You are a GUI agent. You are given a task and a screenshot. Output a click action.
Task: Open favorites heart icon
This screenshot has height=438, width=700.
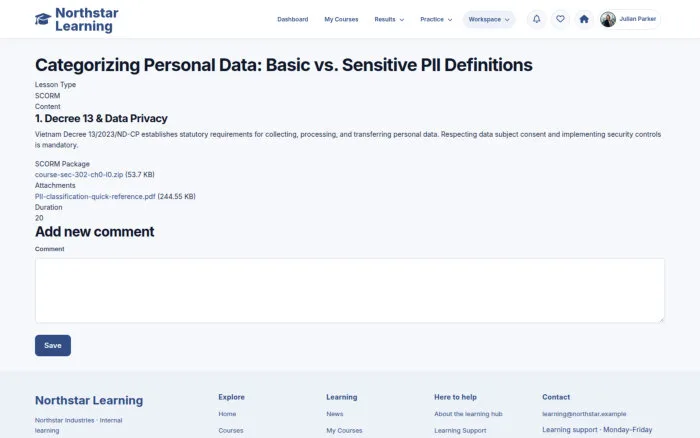click(x=560, y=19)
